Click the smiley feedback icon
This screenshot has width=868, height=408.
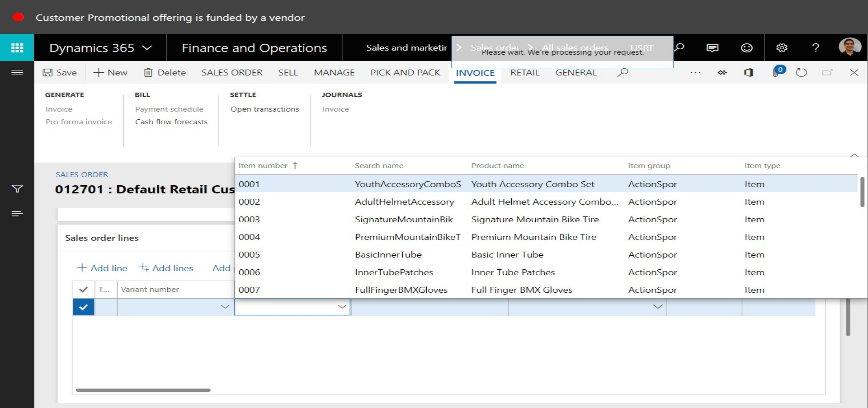tap(747, 48)
